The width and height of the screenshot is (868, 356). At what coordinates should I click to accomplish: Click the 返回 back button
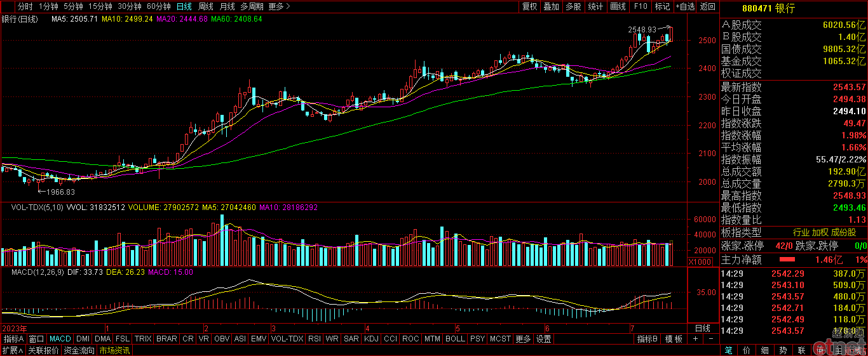coord(707,6)
